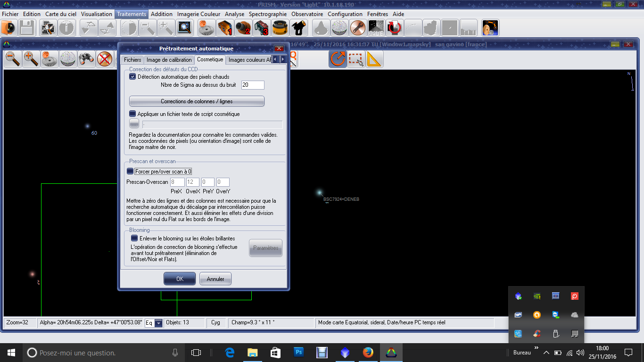This screenshot has width=644, height=362.
Task: Click 'Corrections de colonnes / lignes' button
Action: coord(197,101)
